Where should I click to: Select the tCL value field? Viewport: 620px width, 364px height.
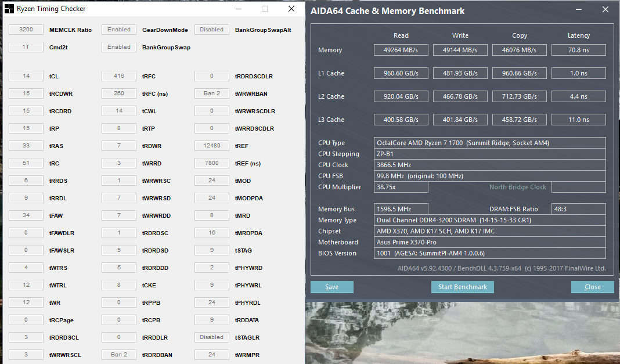tap(26, 76)
